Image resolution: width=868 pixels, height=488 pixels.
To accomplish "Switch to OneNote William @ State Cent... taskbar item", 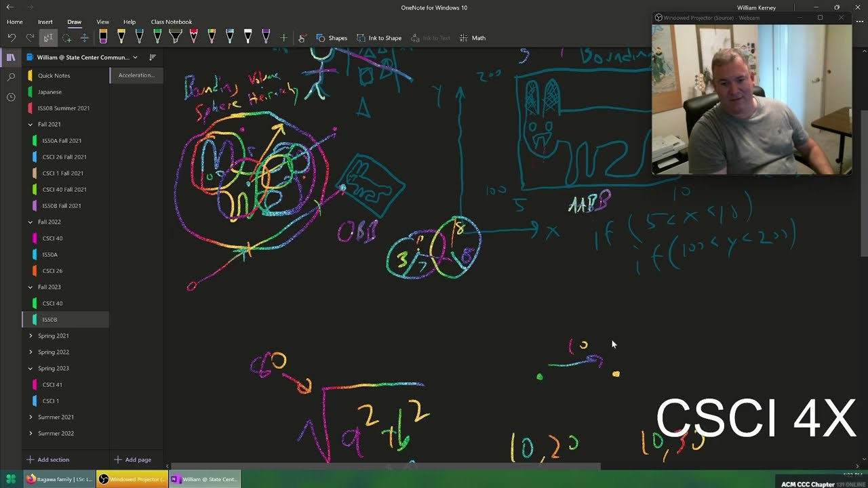I will pos(204,479).
